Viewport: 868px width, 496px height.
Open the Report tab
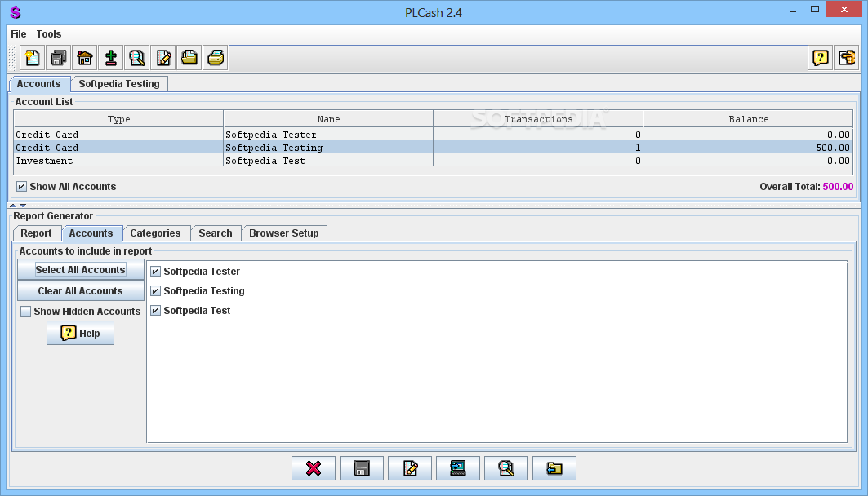[36, 233]
